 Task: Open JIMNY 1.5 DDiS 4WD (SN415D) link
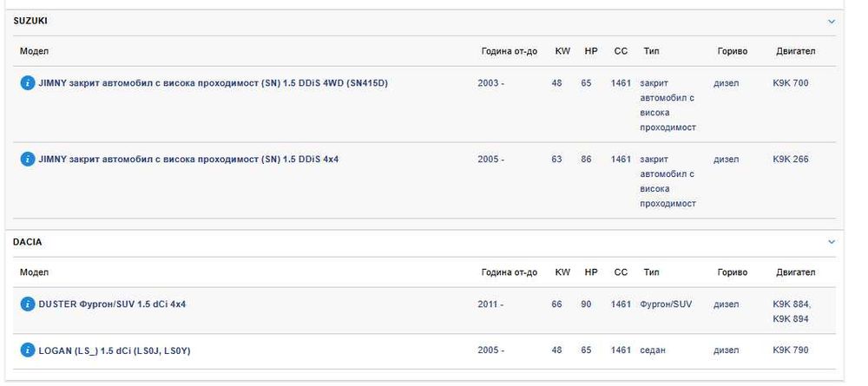pyautogui.click(x=214, y=82)
